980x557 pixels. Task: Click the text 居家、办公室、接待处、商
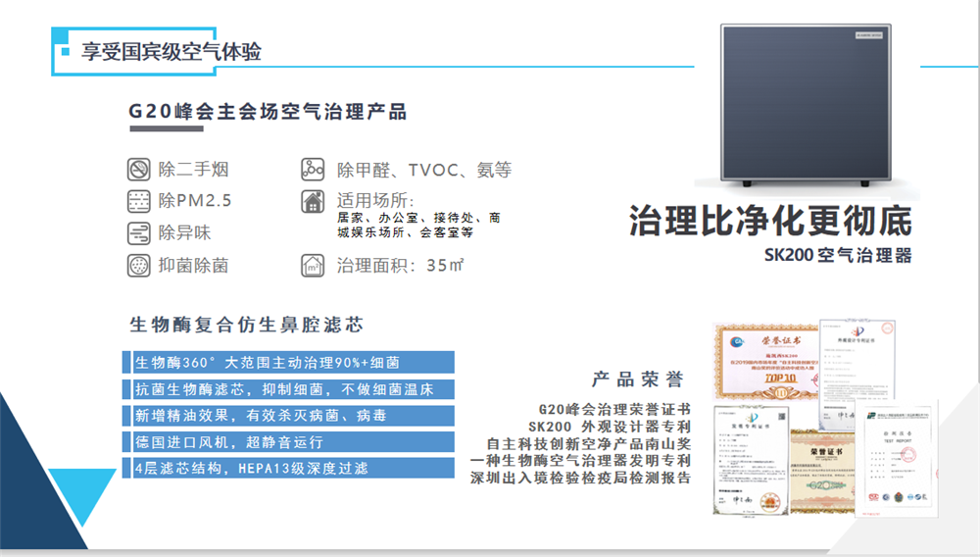pyautogui.click(x=418, y=218)
